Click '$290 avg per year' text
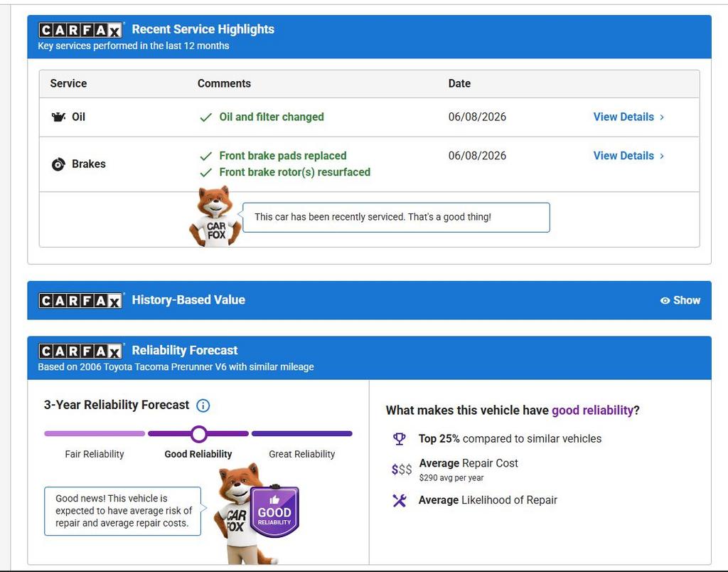Image resolution: width=728 pixels, height=572 pixels. click(451, 478)
